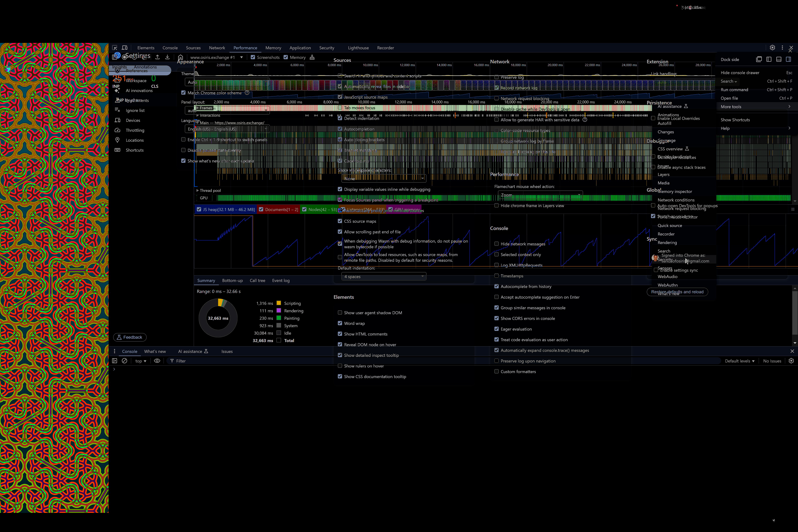The image size is (798, 532).
Task: Open console settings gear icon
Action: (791, 361)
